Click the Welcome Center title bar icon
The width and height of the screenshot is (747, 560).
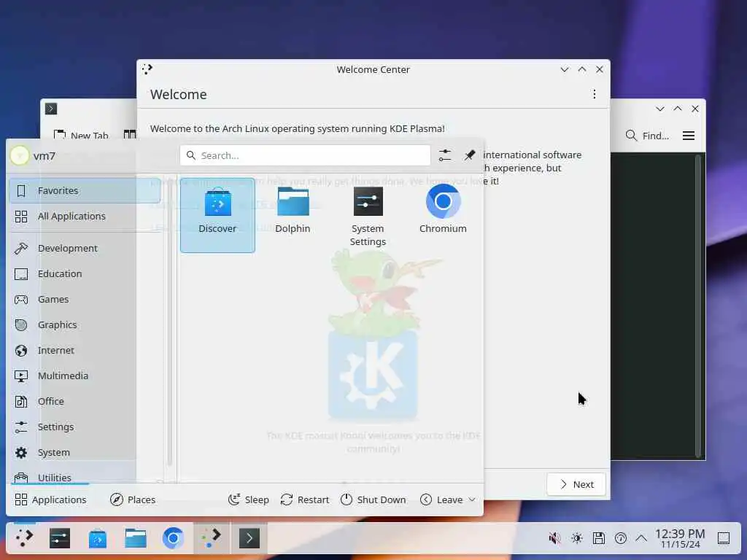point(147,69)
